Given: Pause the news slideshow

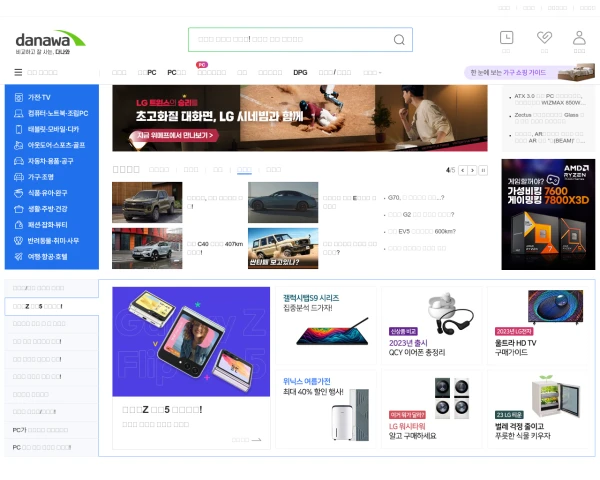Looking at the screenshot, I should point(483,170).
